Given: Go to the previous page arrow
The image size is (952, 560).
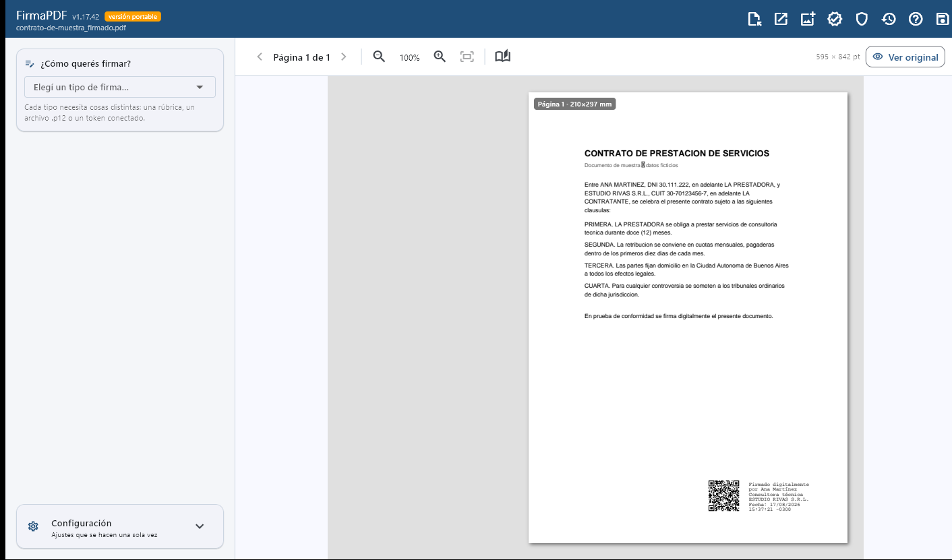Looking at the screenshot, I should (x=260, y=57).
